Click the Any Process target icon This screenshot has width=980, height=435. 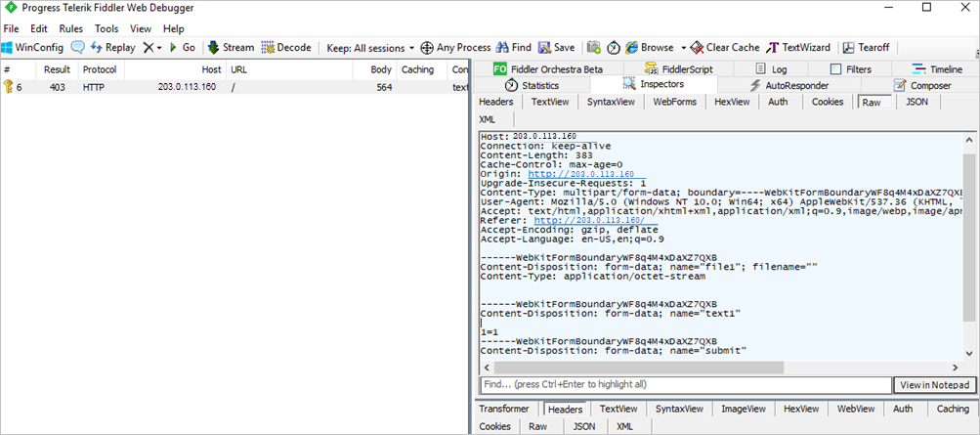point(427,48)
